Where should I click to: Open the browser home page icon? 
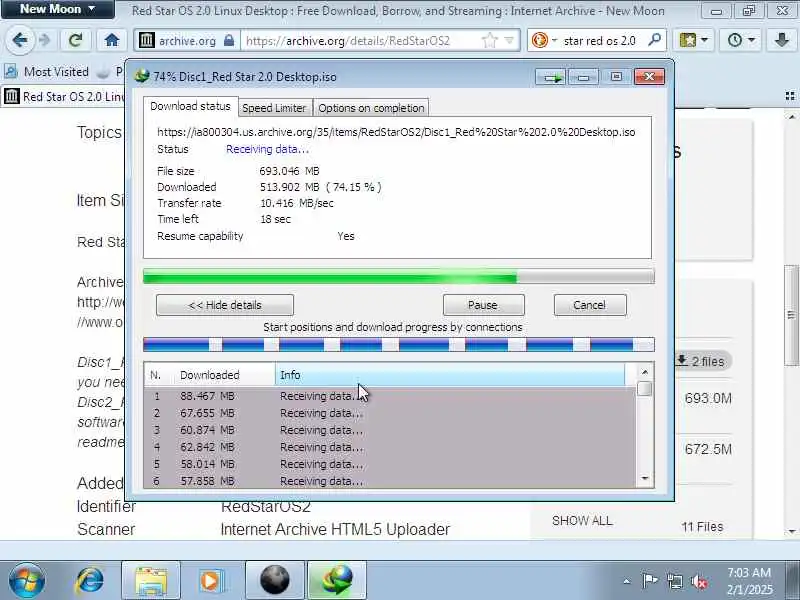[112, 40]
